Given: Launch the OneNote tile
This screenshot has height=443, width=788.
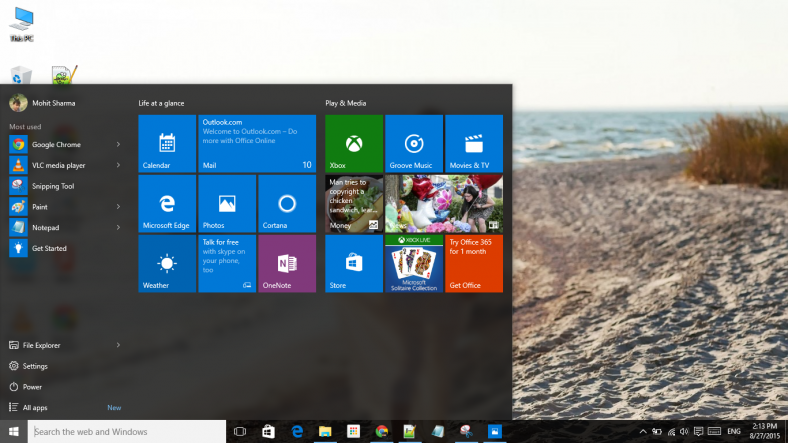Looking at the screenshot, I should [x=287, y=264].
